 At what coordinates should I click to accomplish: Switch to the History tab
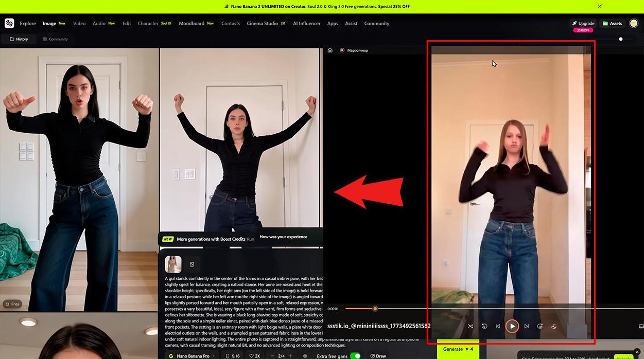[19, 39]
